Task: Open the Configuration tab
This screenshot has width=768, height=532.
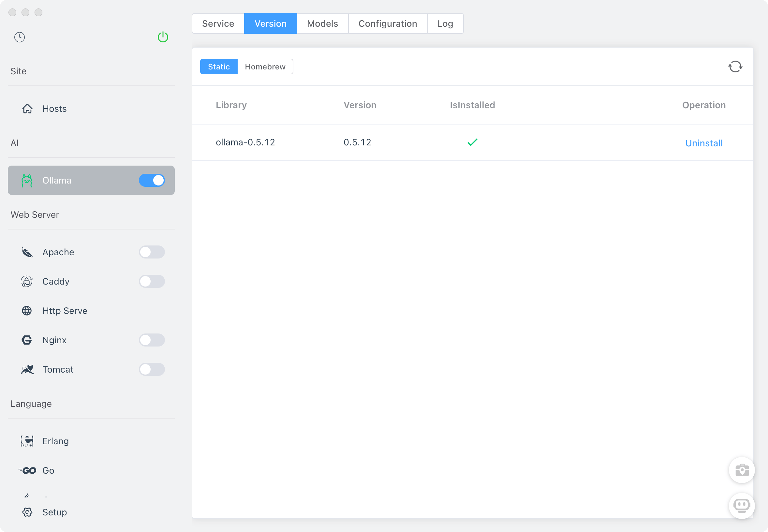Action: pos(388,23)
